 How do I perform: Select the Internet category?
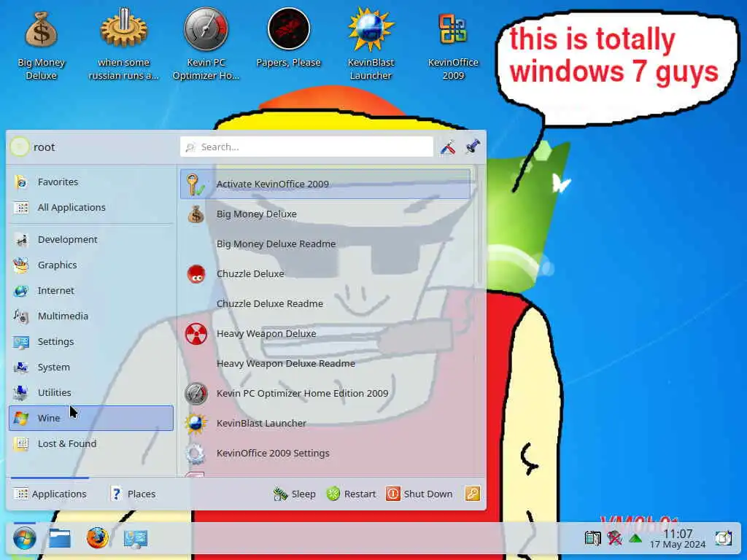point(90,290)
